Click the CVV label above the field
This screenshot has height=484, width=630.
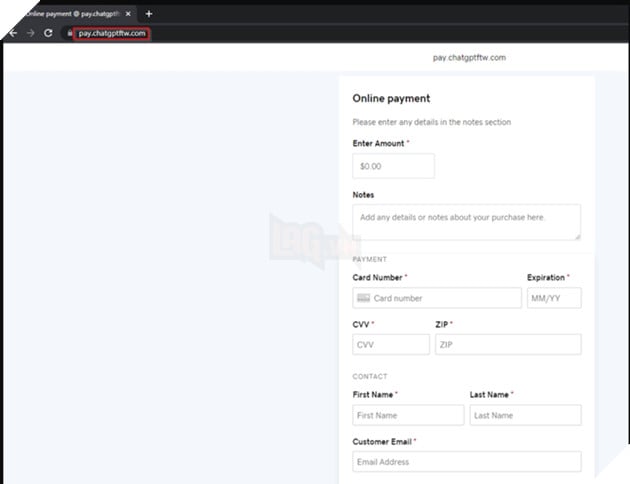pos(361,325)
